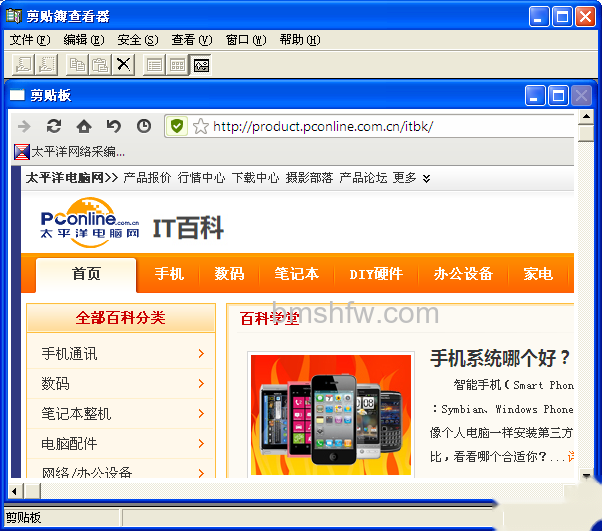Viewport: 602px width, 531px height.
Task: Click the 剪贴板 status bar text
Action: point(23,518)
